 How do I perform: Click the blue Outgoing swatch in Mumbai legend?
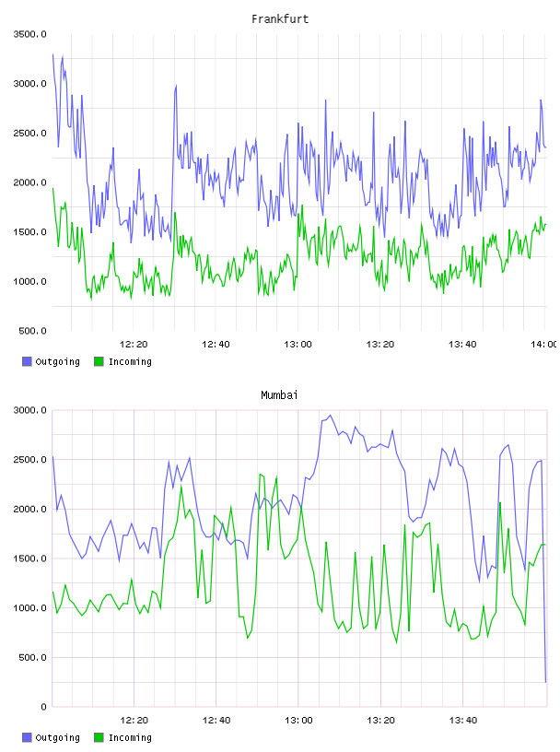coord(27,737)
